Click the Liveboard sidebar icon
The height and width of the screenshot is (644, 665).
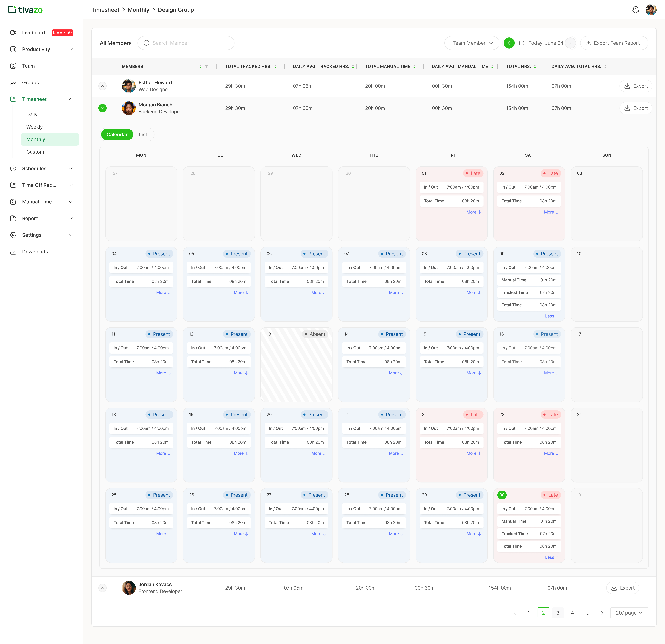point(13,33)
